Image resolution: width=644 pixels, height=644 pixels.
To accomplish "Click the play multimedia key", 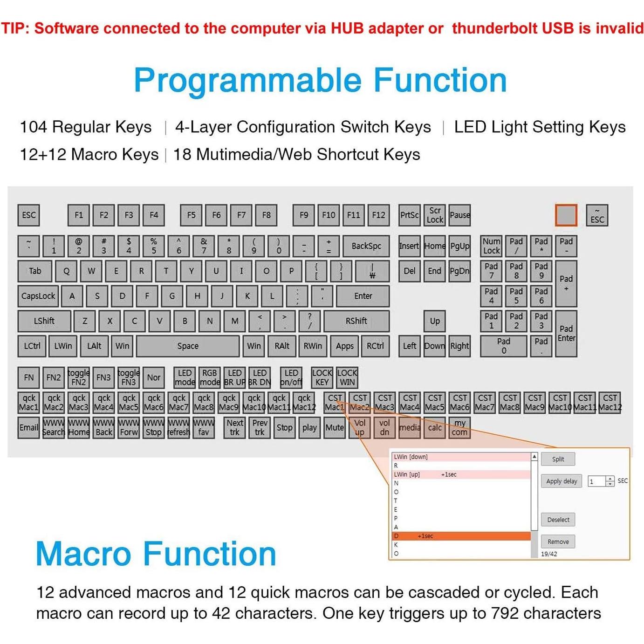I will coord(309,427).
